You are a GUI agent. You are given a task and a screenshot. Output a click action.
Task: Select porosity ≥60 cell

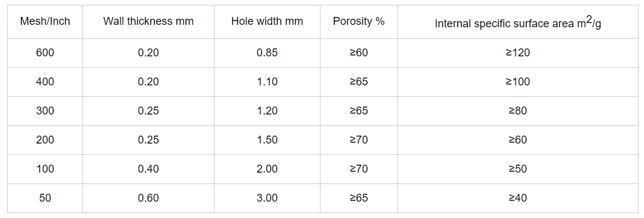pyautogui.click(x=359, y=53)
